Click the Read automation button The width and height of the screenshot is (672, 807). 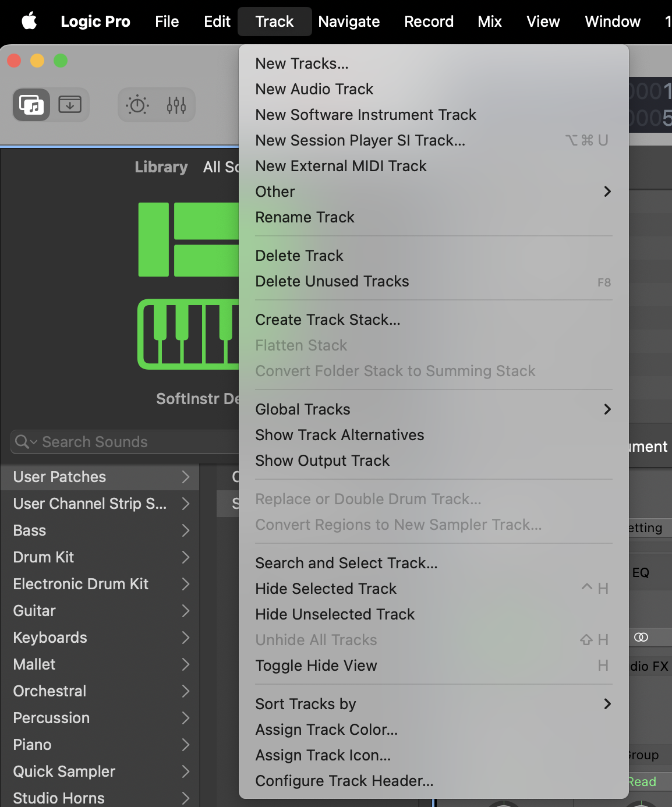[x=642, y=782]
